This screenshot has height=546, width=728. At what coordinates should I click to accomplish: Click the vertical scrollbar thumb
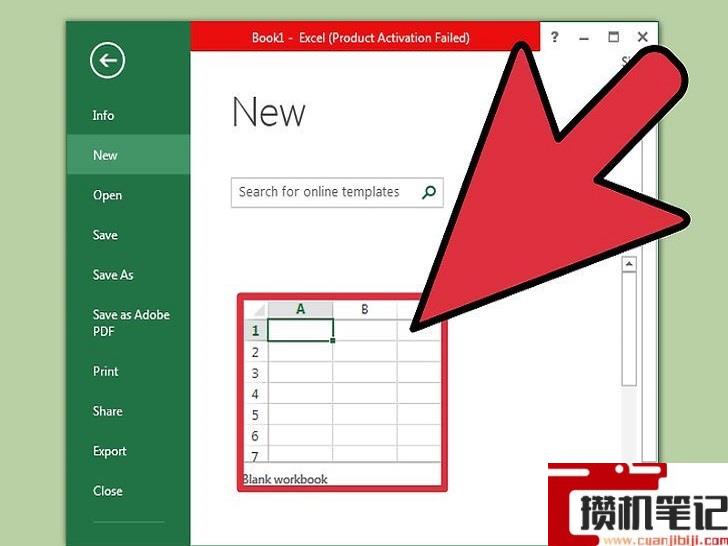[629, 329]
